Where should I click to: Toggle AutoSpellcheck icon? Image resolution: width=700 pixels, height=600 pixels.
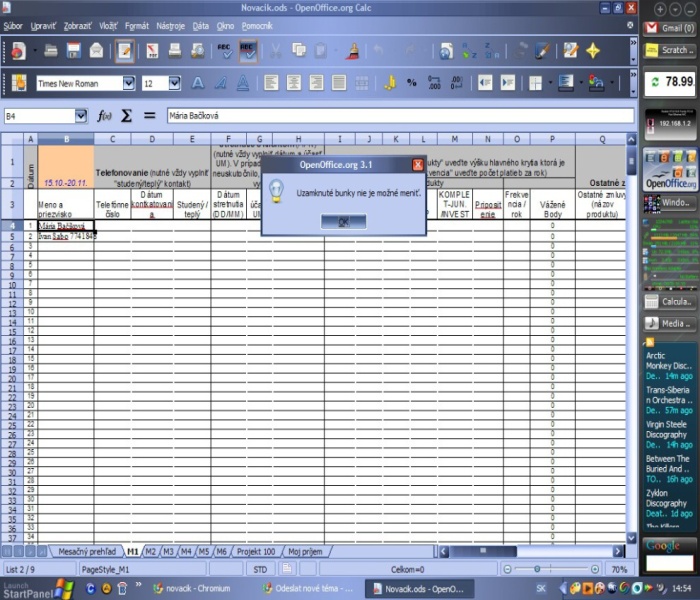coord(247,51)
